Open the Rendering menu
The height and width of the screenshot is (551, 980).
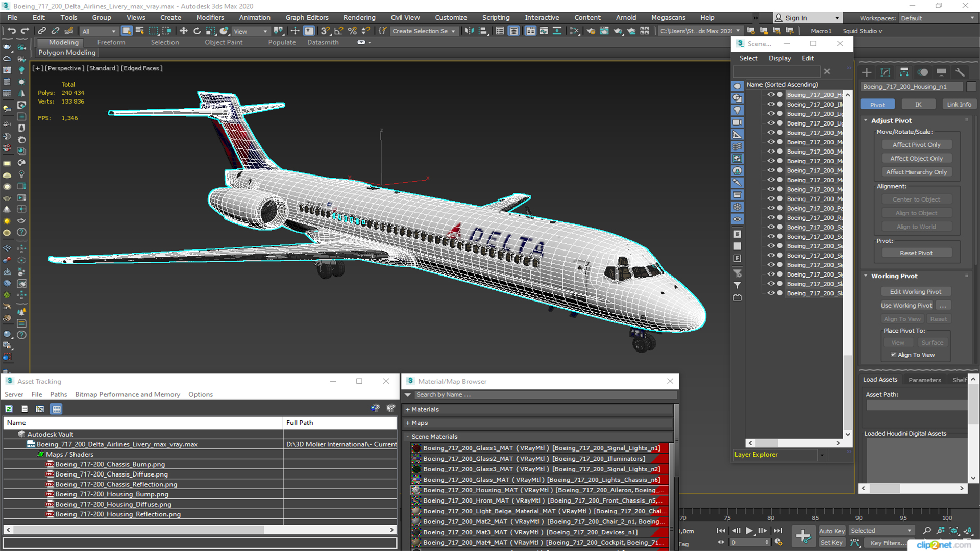pos(359,17)
